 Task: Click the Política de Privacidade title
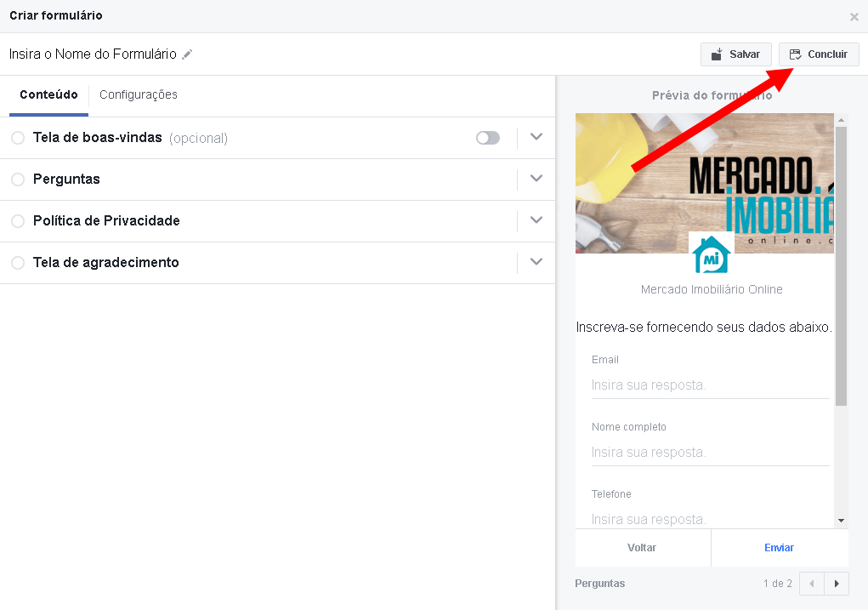[x=106, y=220]
